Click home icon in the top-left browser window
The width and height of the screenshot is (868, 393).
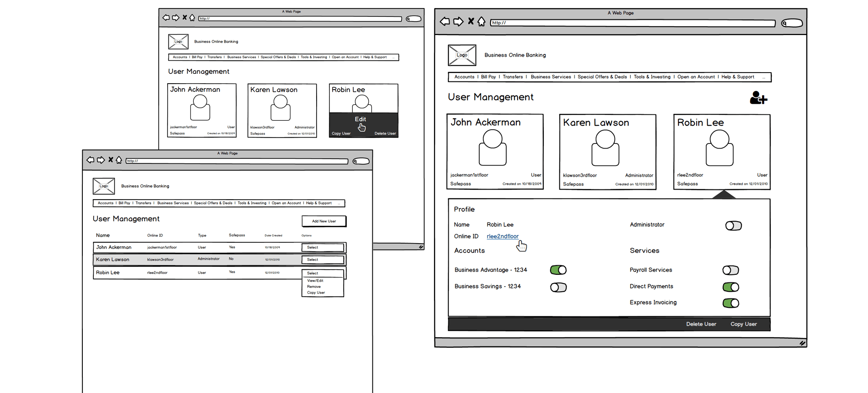click(x=192, y=18)
